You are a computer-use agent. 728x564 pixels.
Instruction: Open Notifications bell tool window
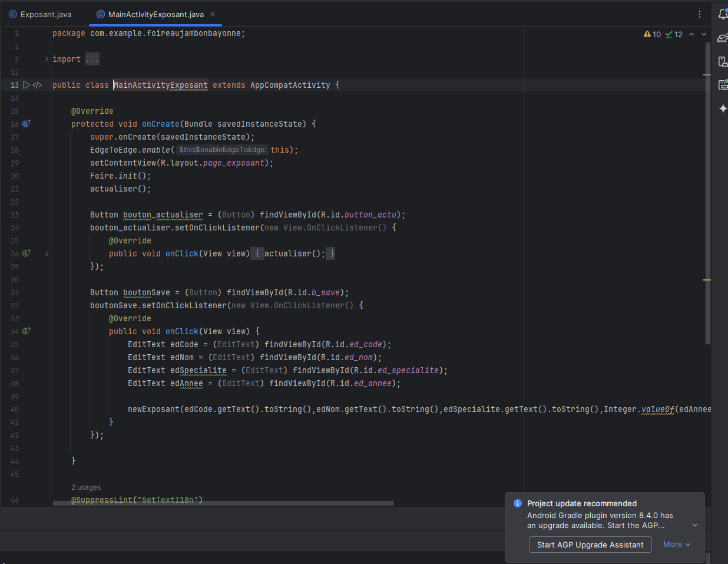(723, 14)
